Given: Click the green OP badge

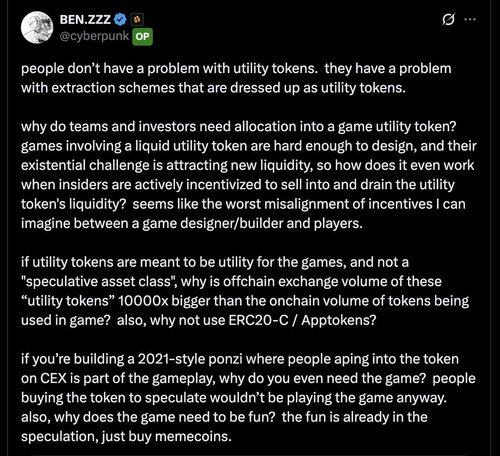Looking at the screenshot, I should coord(143,36).
